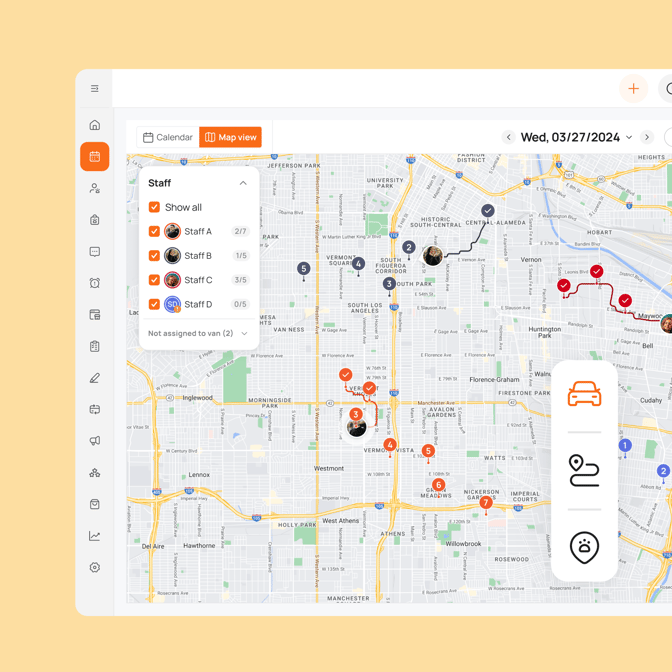Click the orange staff photo marker on map
The image size is (672, 672).
click(x=356, y=427)
